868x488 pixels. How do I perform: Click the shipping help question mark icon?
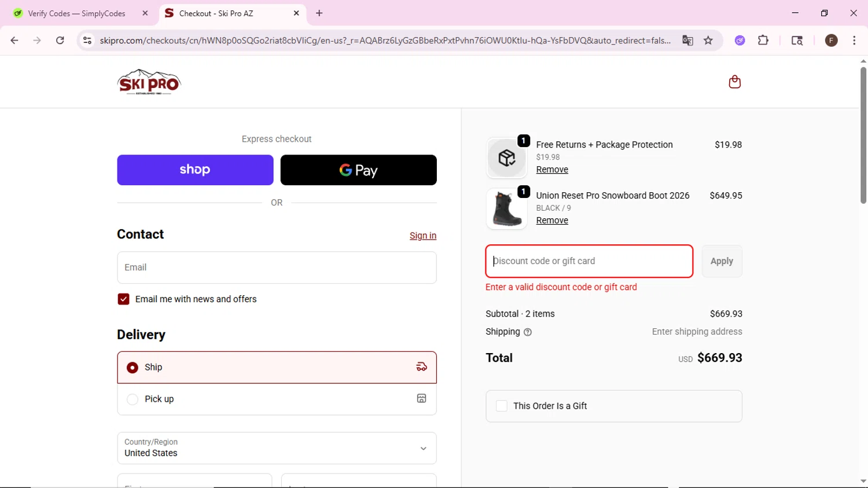click(x=528, y=332)
